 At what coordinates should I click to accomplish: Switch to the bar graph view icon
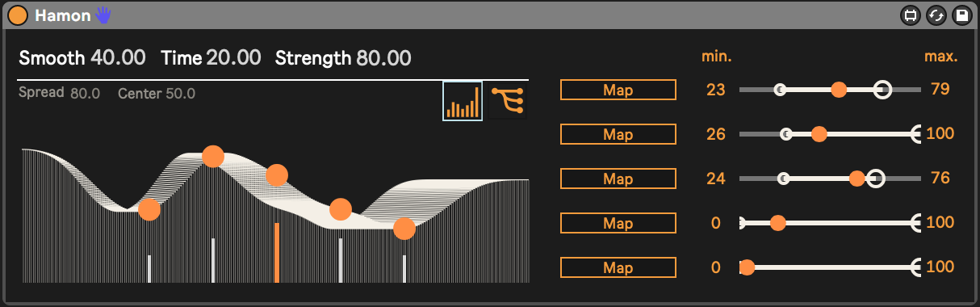click(x=463, y=101)
